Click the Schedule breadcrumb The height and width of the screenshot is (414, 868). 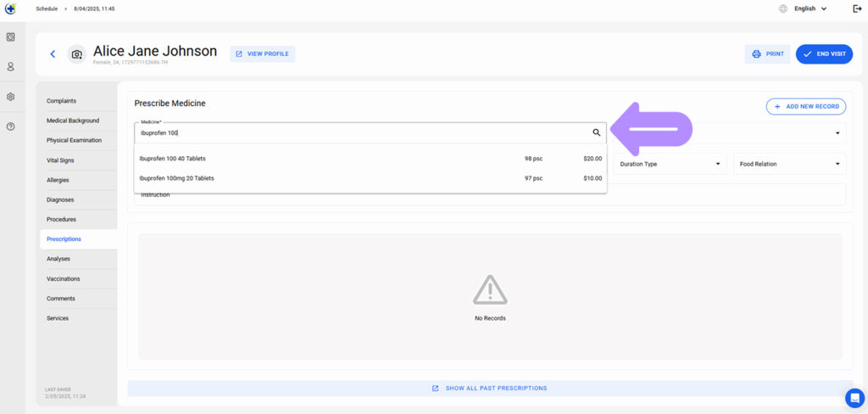47,8
